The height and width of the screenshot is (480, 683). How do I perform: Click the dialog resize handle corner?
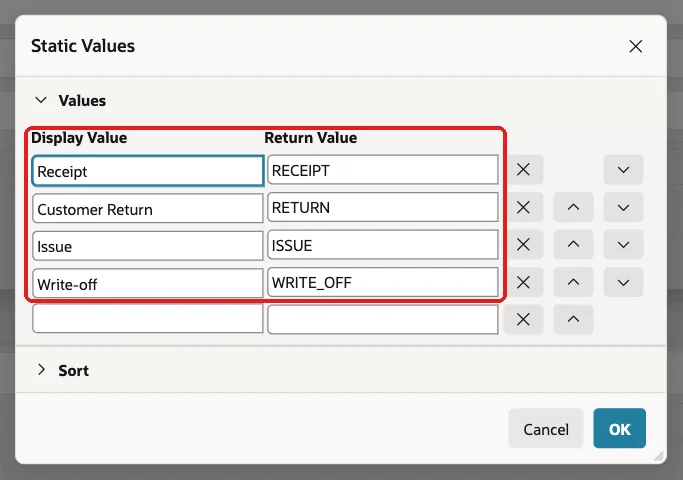point(659,456)
